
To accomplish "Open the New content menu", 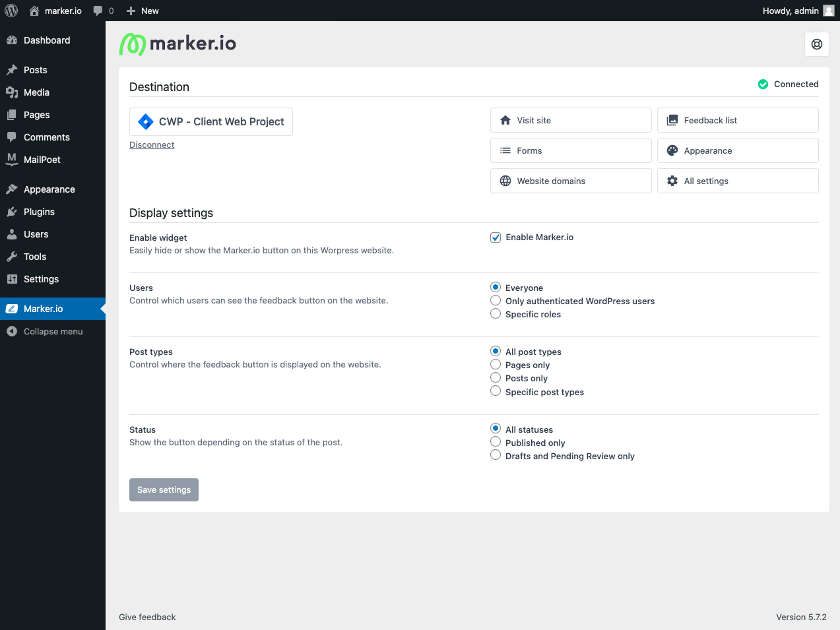I will tap(143, 11).
